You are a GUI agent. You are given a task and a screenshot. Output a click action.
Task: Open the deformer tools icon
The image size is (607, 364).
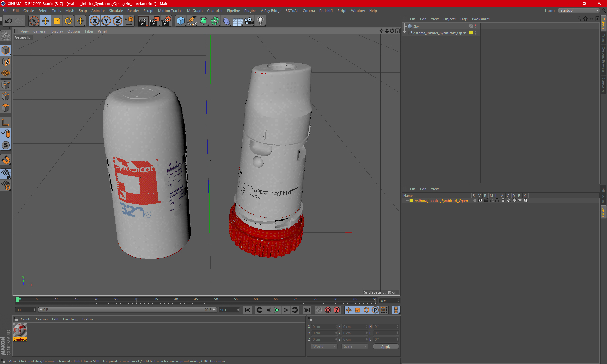point(226,21)
